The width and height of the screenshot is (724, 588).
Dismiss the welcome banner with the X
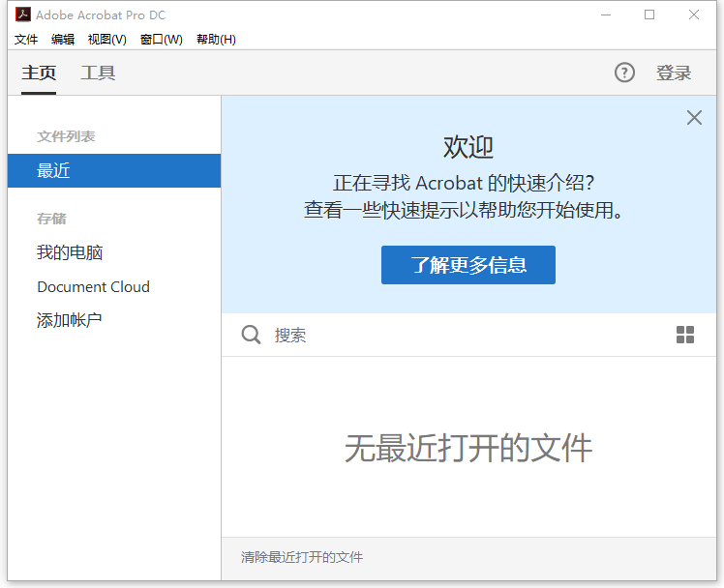694,118
